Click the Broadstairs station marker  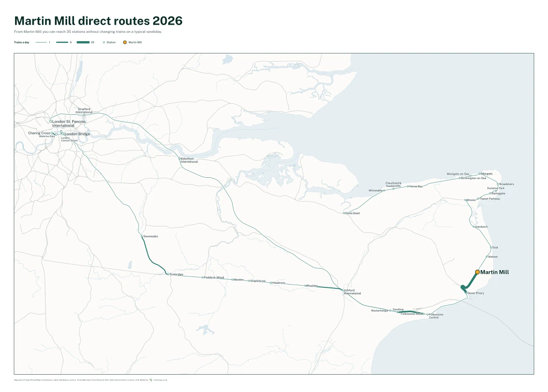pyautogui.click(x=498, y=184)
